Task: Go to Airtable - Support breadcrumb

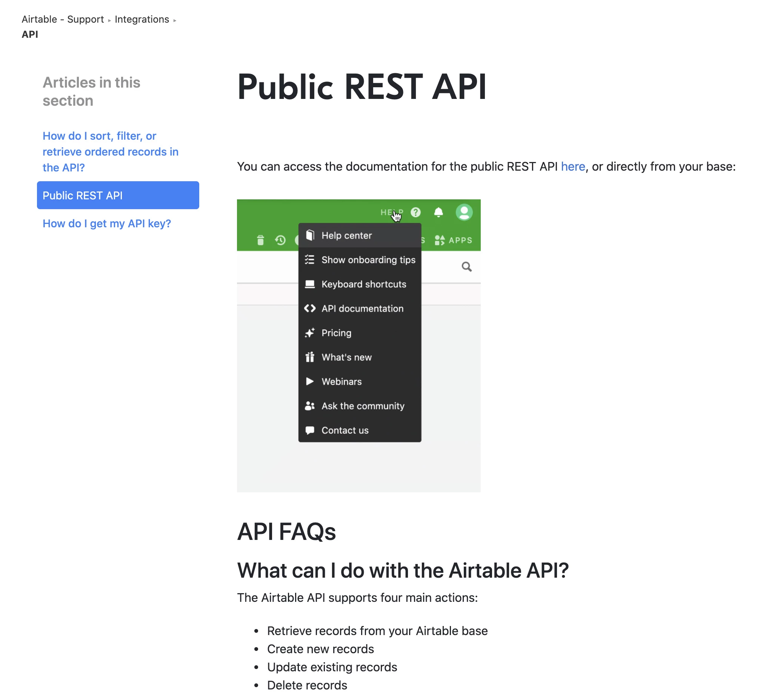Action: (62, 19)
